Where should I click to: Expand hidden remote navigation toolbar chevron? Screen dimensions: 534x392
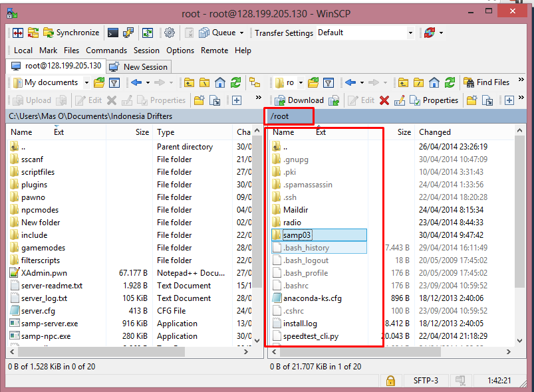(521, 80)
